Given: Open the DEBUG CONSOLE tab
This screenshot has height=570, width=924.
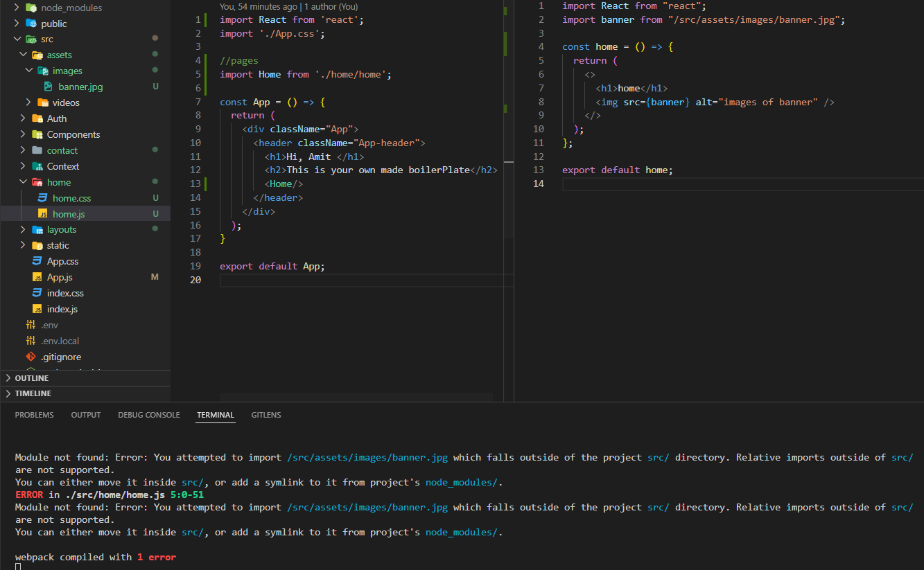Looking at the screenshot, I should [x=149, y=415].
